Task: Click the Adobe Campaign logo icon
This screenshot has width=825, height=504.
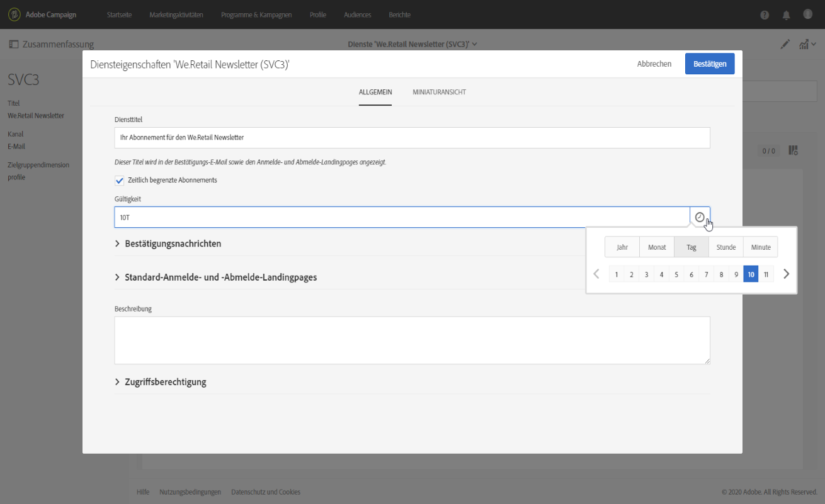Action: 14,14
